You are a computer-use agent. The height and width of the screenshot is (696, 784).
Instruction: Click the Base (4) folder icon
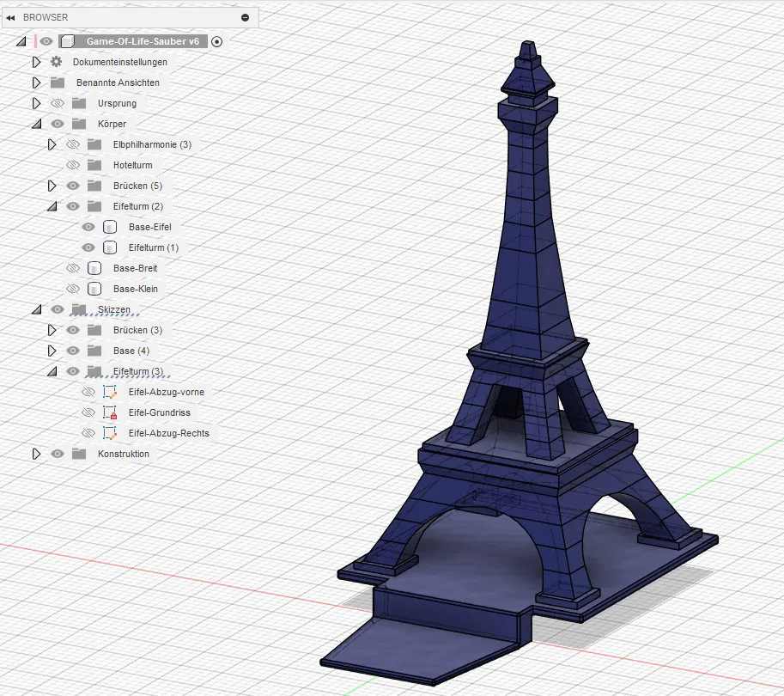point(94,351)
